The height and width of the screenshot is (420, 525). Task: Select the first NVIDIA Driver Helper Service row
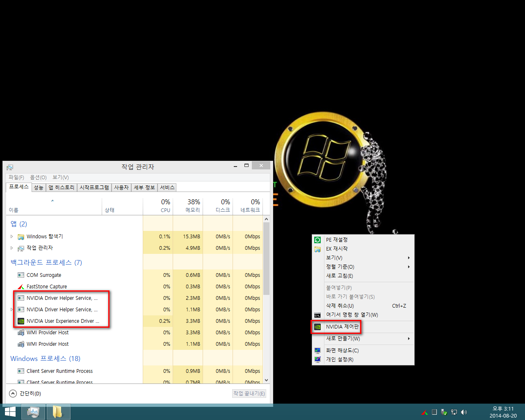(x=135, y=298)
